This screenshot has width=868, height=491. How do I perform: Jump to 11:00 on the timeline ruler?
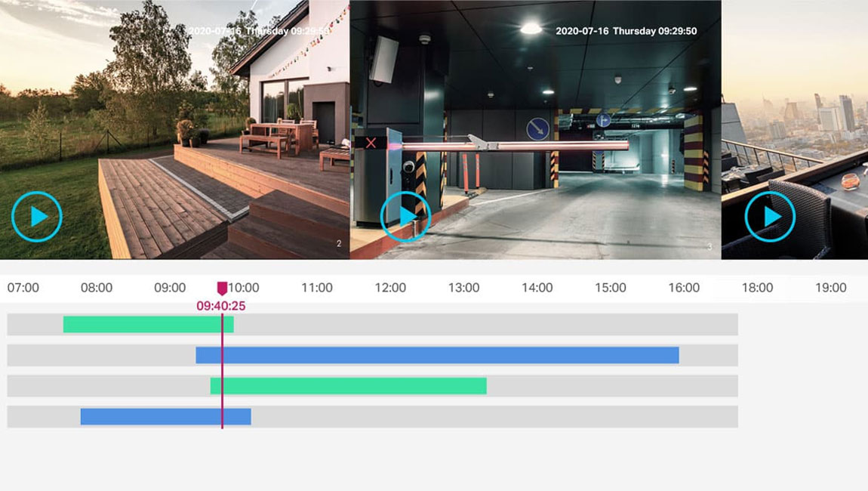[x=317, y=288]
